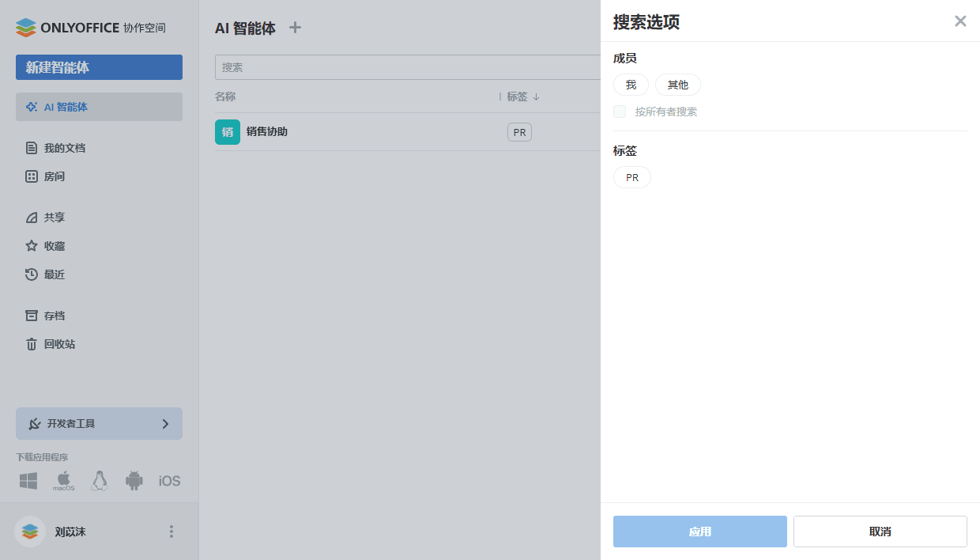Click 取消 to dismiss search options
This screenshot has width=980, height=560.
pyautogui.click(x=880, y=531)
